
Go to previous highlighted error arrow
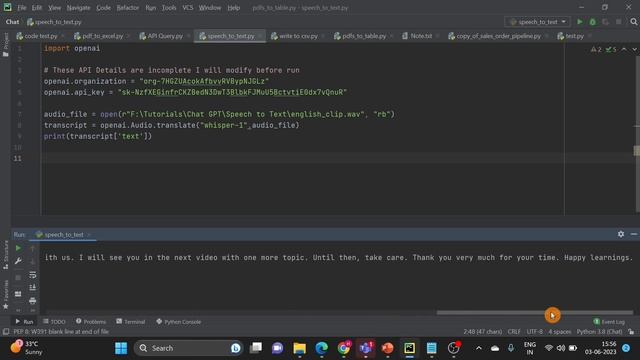point(624,49)
